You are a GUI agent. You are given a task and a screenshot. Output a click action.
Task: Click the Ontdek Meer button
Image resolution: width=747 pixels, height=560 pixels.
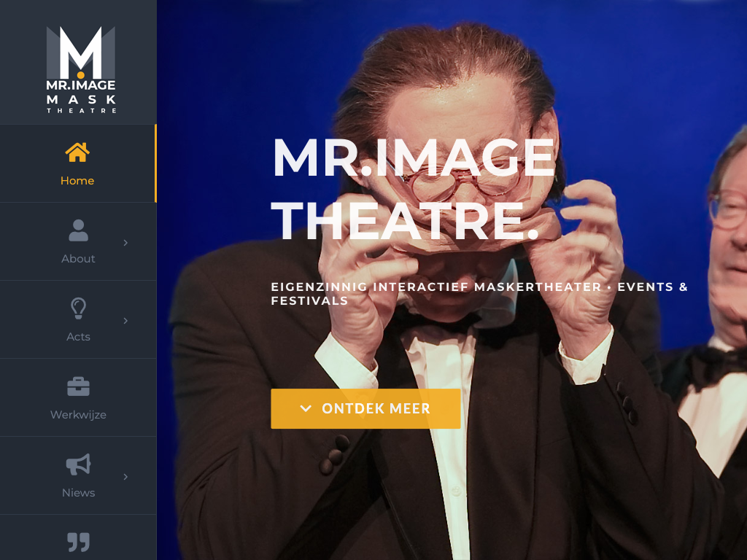pyautogui.click(x=365, y=408)
